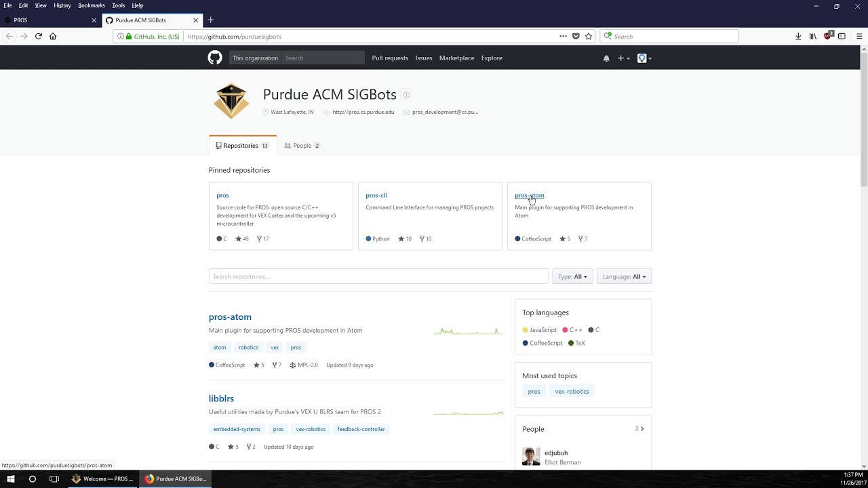
Task: Switch to the Welcome — PROS taskbar app
Action: pos(103,479)
